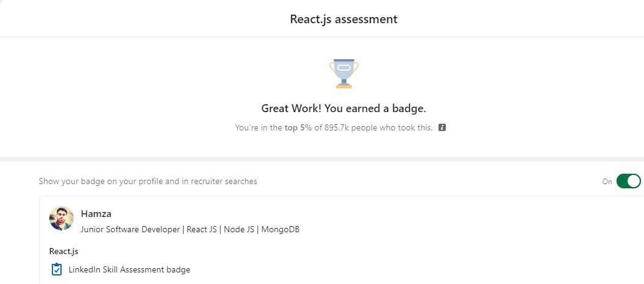Click the trophy cup icon
The image size is (644, 284).
(x=344, y=74)
